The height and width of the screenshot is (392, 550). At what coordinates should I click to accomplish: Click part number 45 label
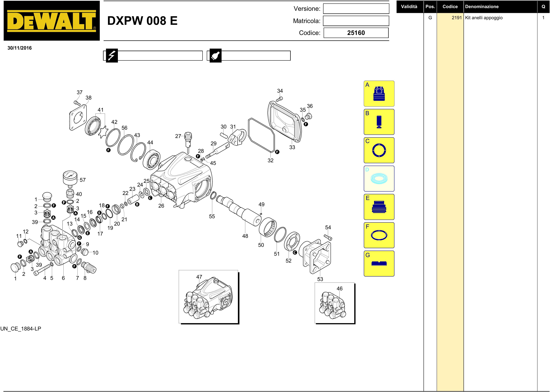click(213, 163)
